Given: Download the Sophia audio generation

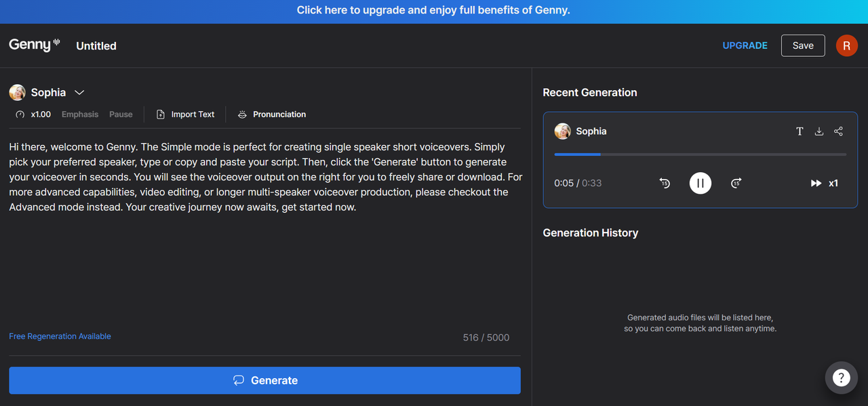Looking at the screenshot, I should tap(819, 131).
